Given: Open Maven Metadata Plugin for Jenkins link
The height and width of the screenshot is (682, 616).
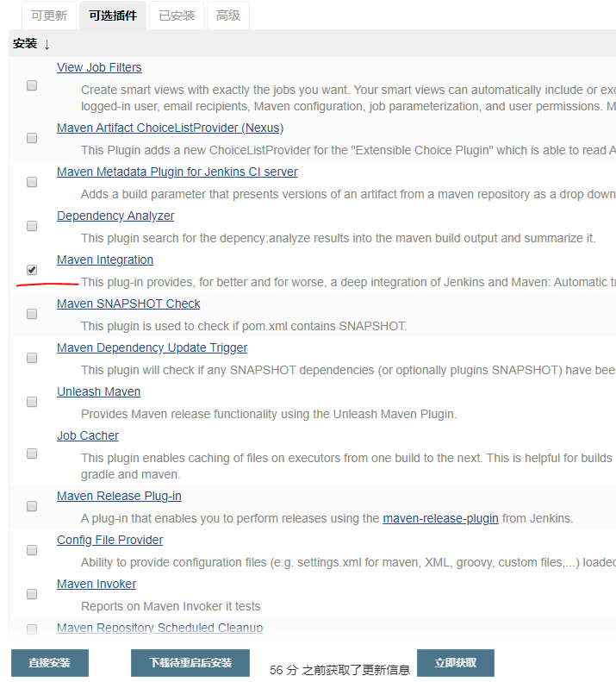Looking at the screenshot, I should click(x=177, y=172).
